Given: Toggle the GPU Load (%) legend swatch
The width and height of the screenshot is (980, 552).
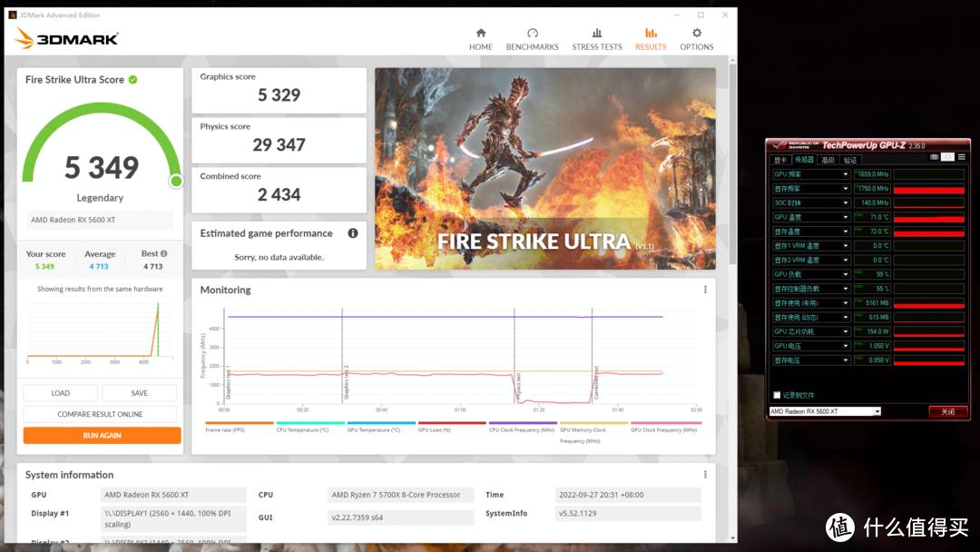Looking at the screenshot, I should 452,423.
